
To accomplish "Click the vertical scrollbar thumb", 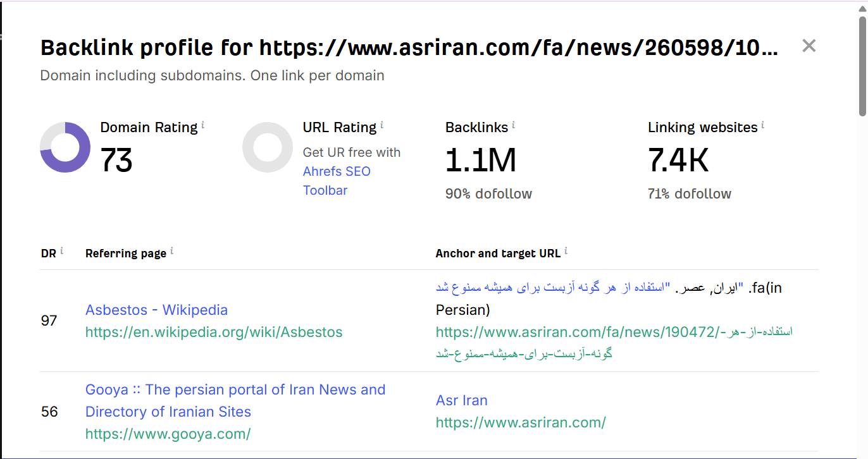I will [862, 66].
